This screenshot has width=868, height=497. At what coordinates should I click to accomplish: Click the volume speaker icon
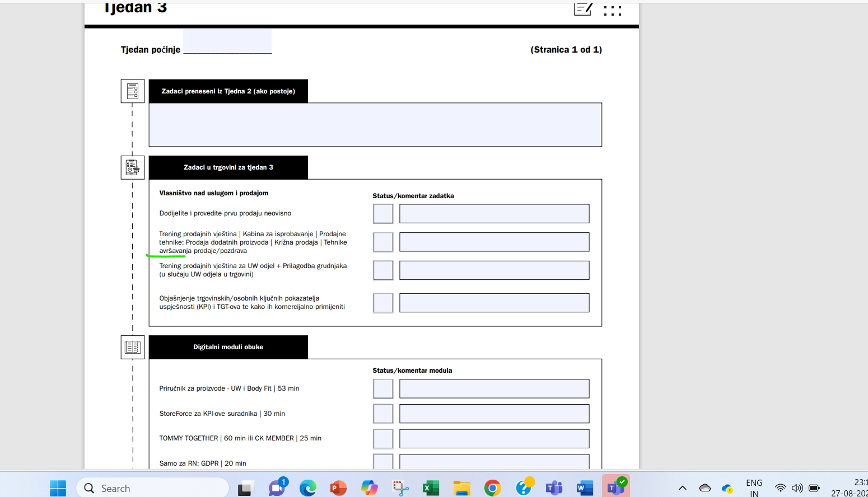click(797, 488)
